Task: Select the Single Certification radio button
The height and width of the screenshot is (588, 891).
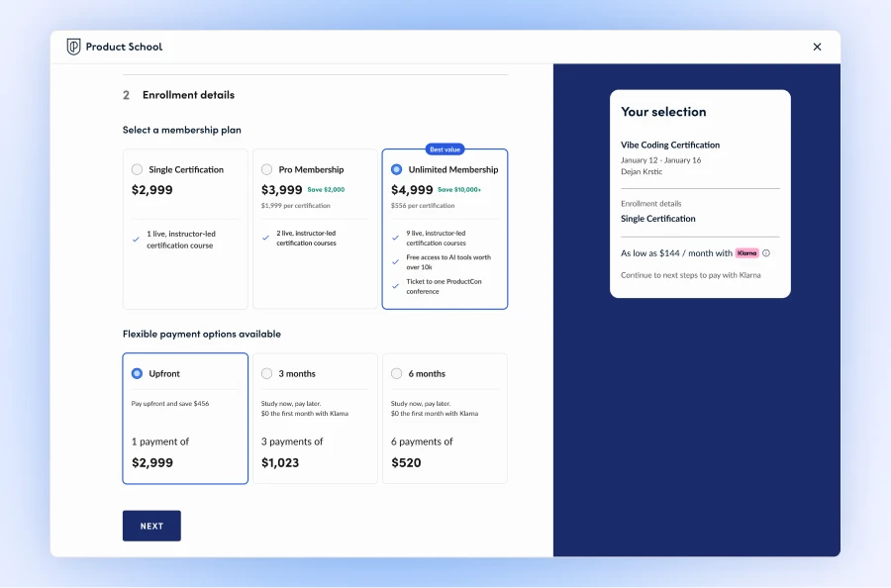Action: (137, 169)
